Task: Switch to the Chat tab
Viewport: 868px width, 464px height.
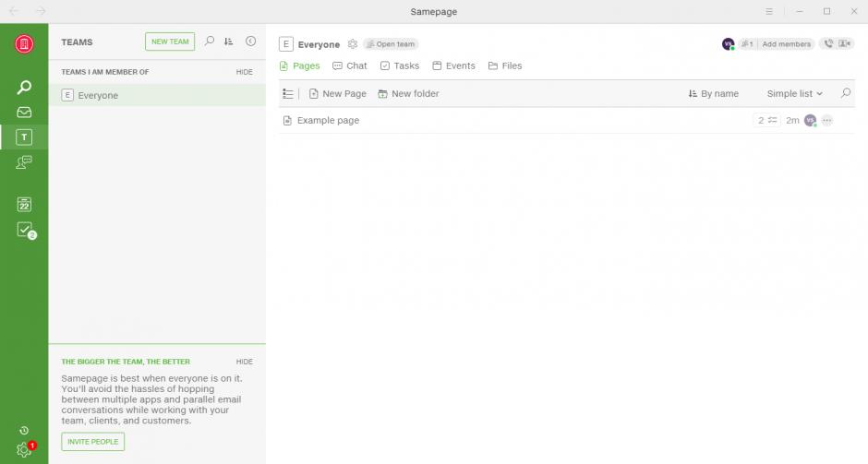Action: tap(350, 65)
